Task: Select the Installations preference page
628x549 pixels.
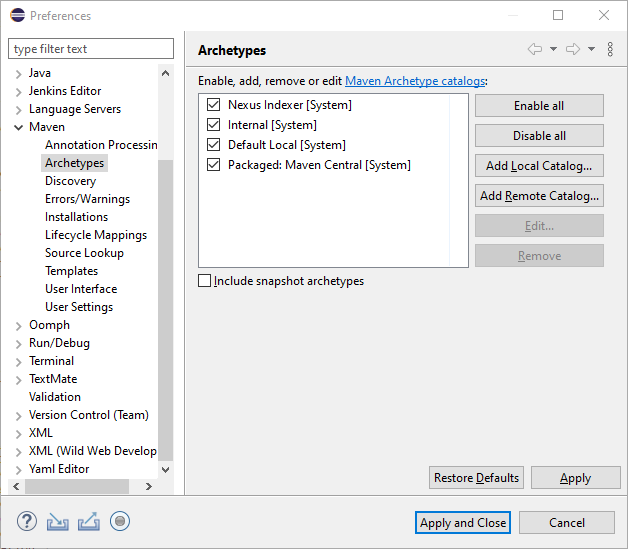Action: (76, 217)
